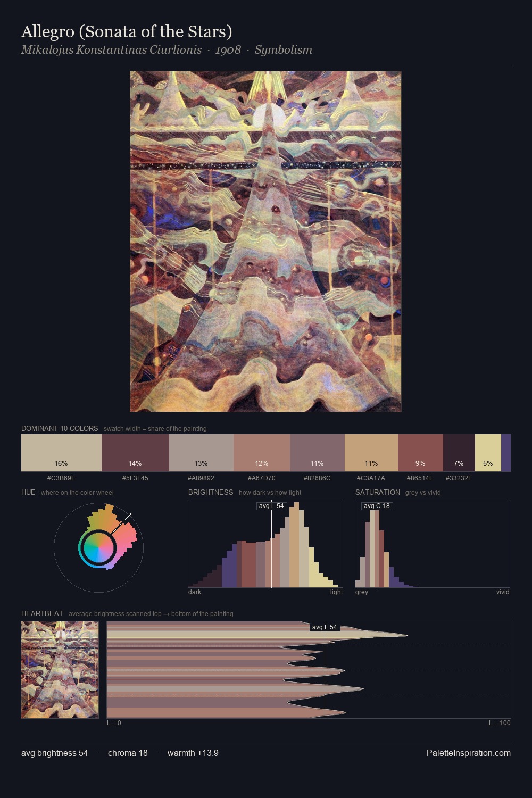
Task: Click the 'avg brightness 54' footer stat
Action: pos(55,753)
